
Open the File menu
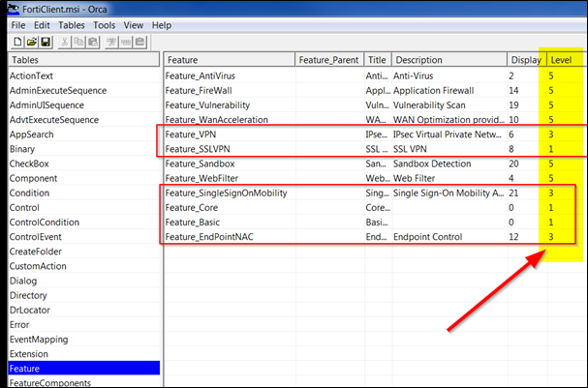18,25
